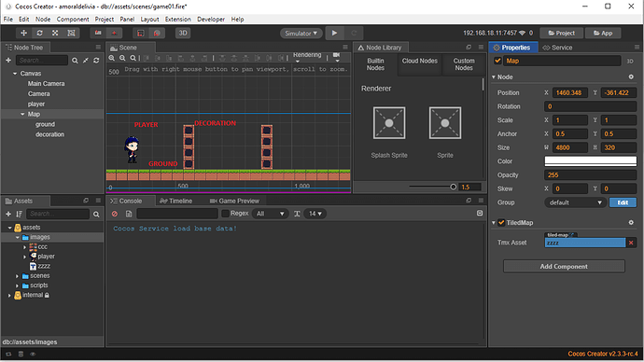Clear the Tmx Asset reference

[631, 243]
